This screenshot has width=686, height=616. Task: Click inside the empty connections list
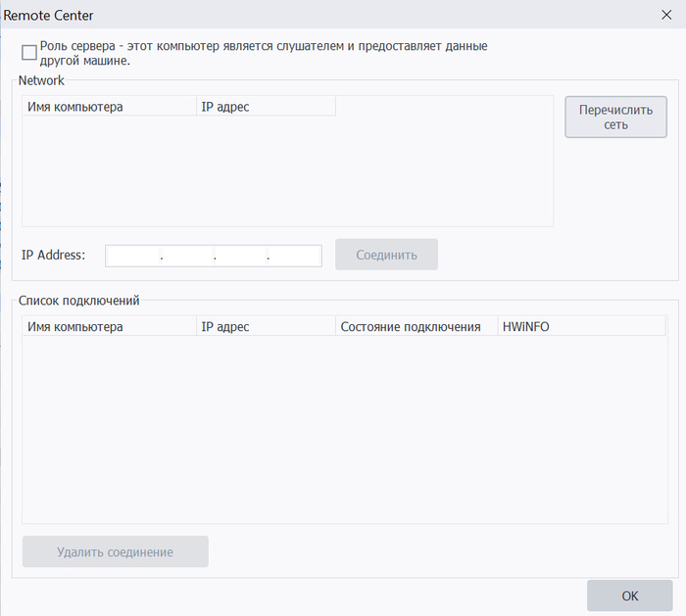point(343,431)
